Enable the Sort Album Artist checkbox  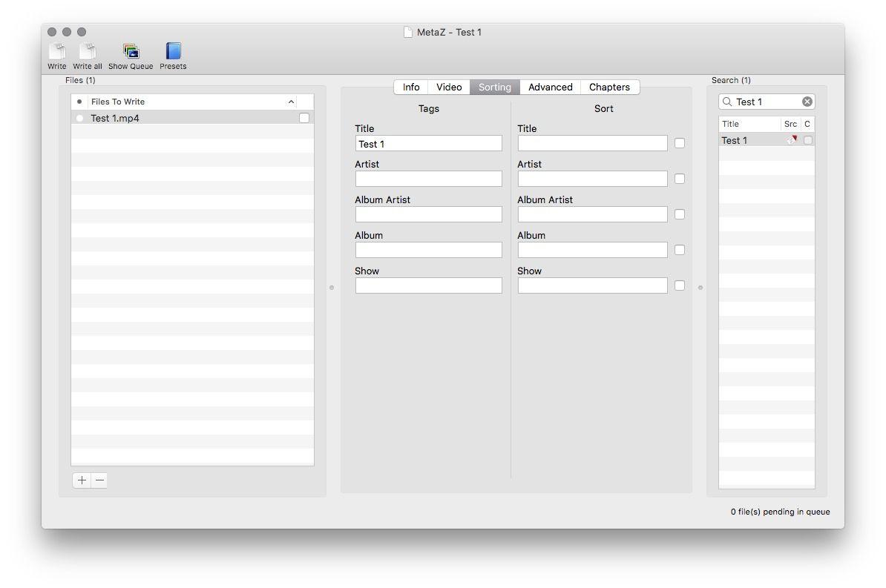pos(680,214)
